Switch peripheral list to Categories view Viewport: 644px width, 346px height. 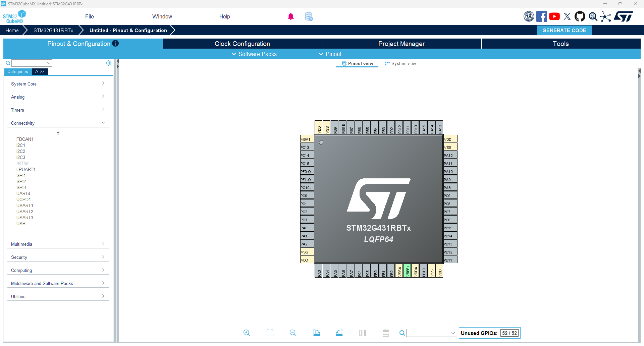tap(18, 72)
